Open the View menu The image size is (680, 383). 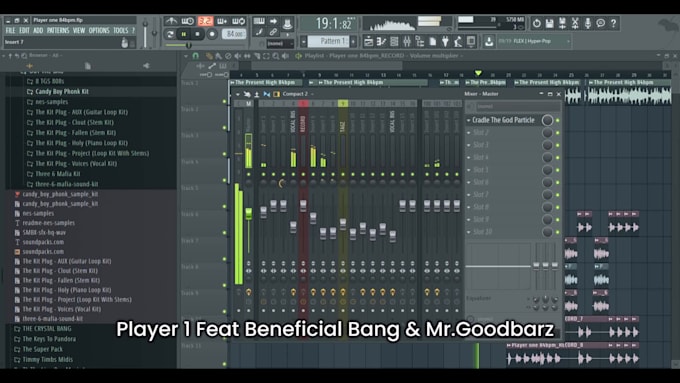coord(78,30)
